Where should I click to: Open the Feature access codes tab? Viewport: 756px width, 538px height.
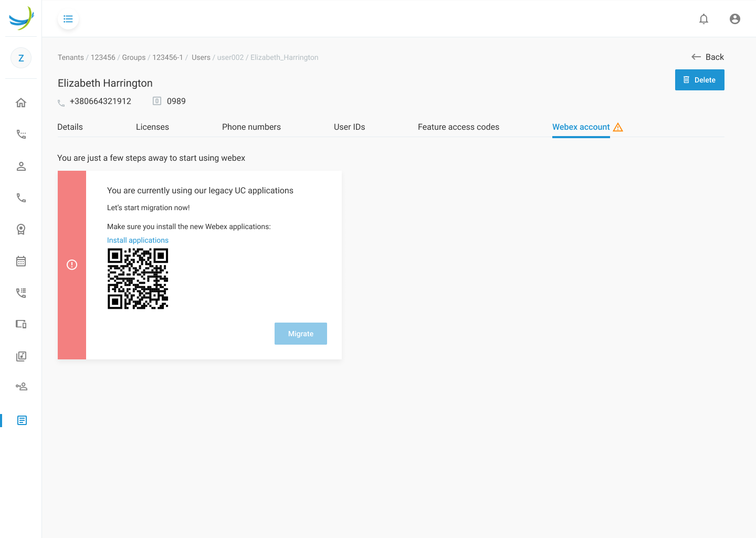tap(458, 127)
